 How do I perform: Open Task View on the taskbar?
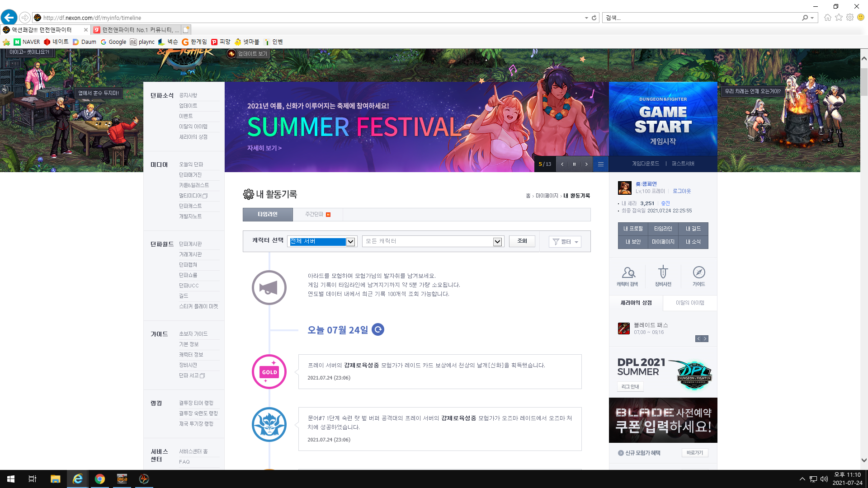tap(33, 479)
